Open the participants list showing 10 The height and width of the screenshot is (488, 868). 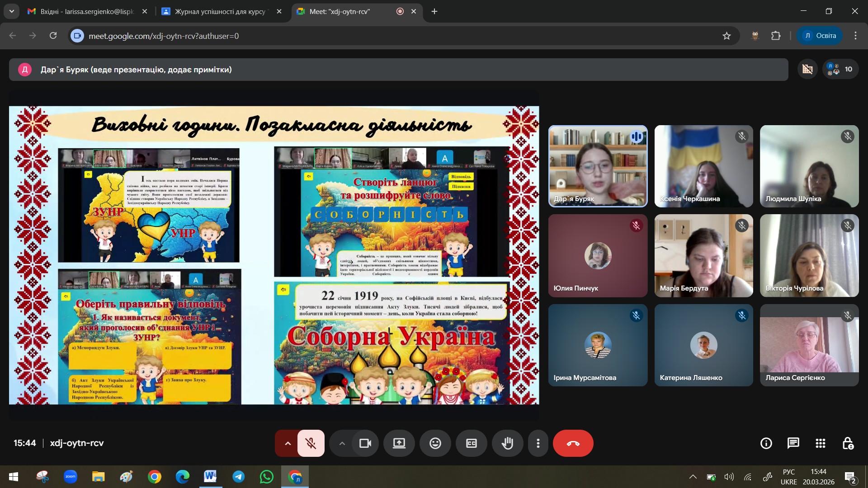[840, 69]
